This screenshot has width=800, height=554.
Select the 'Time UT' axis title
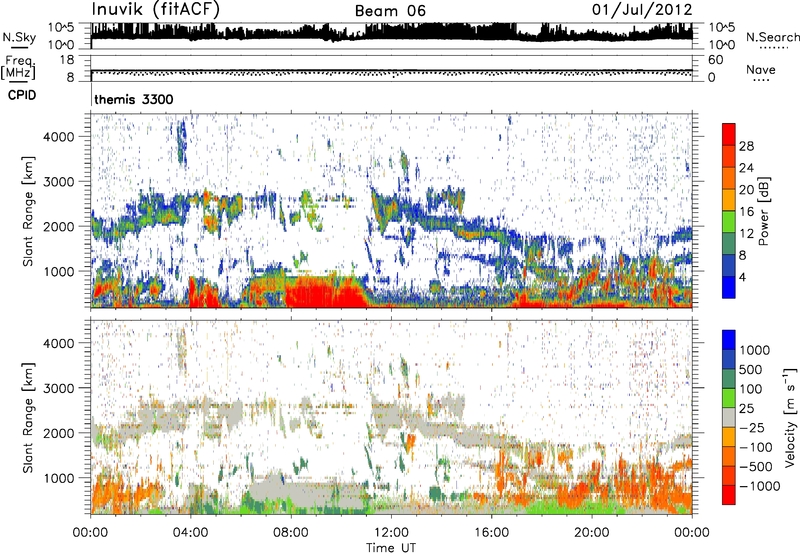click(x=391, y=548)
